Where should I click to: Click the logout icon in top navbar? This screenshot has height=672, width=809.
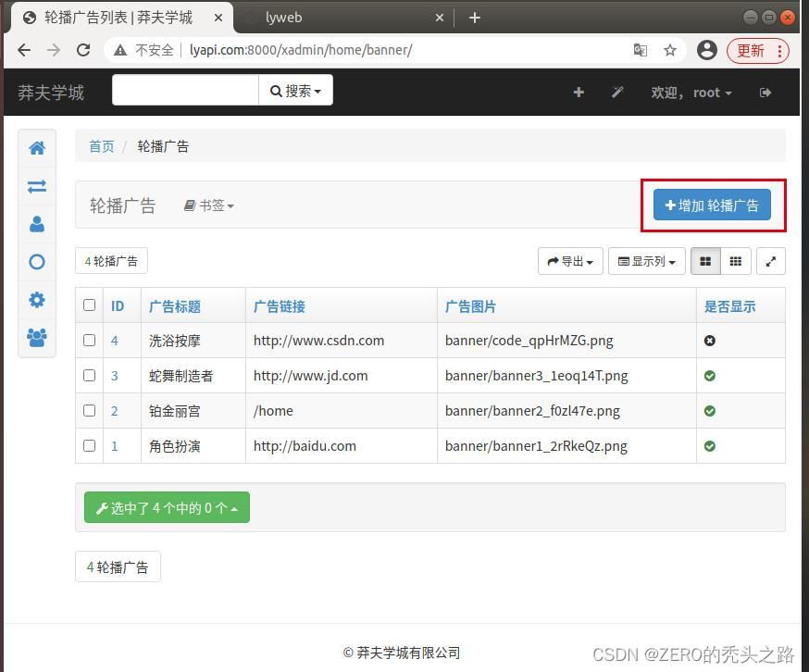tap(765, 93)
